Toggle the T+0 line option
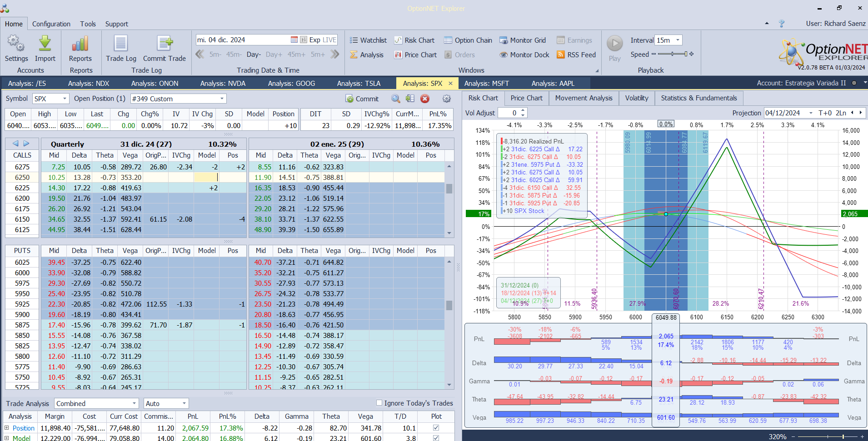Viewport: 868px width, 441px height. (825, 113)
